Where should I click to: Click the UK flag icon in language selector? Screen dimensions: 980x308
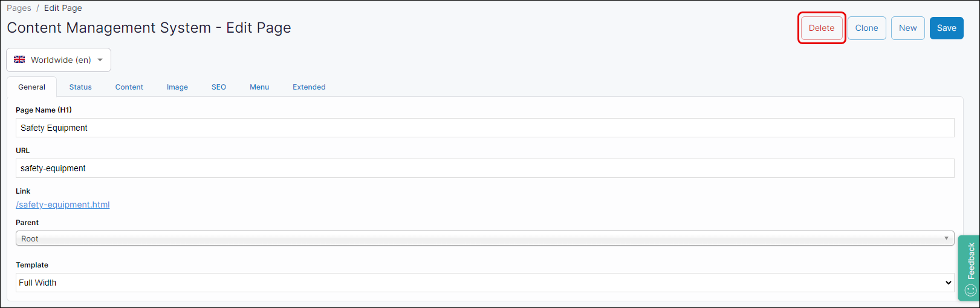pos(19,59)
